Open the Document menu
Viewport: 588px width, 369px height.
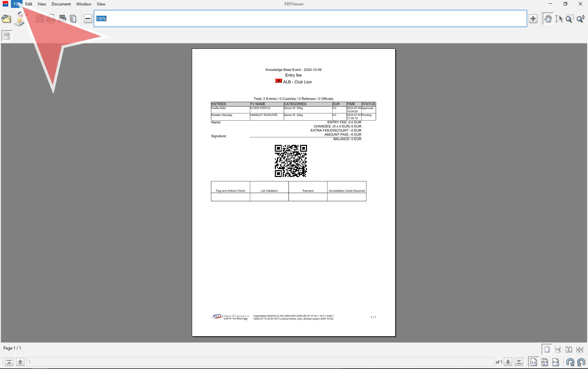coord(61,4)
